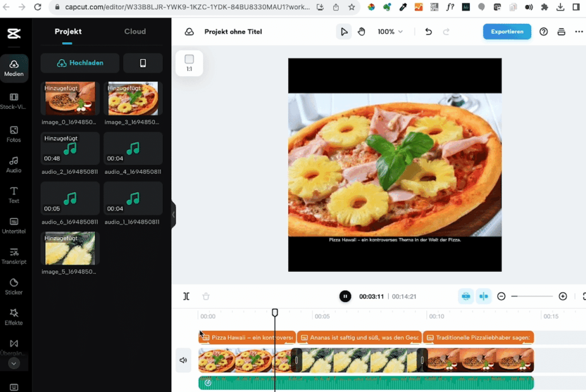Screen dimensions: 586x392
Task: Click the Exportieren button
Action: coord(507,32)
